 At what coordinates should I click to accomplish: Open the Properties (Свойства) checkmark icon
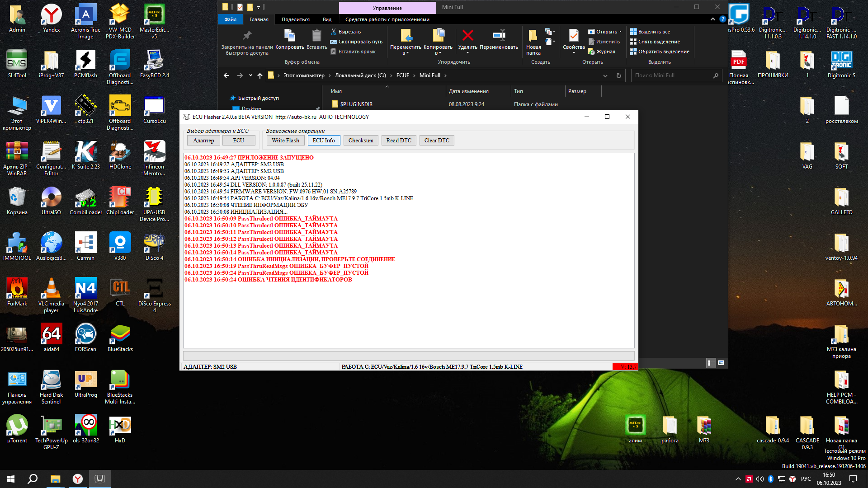tap(573, 36)
